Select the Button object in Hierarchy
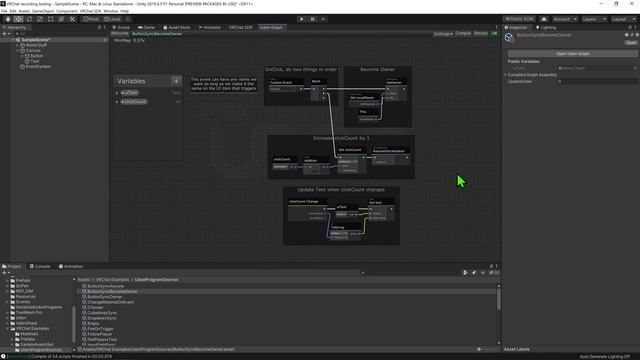 coord(36,56)
